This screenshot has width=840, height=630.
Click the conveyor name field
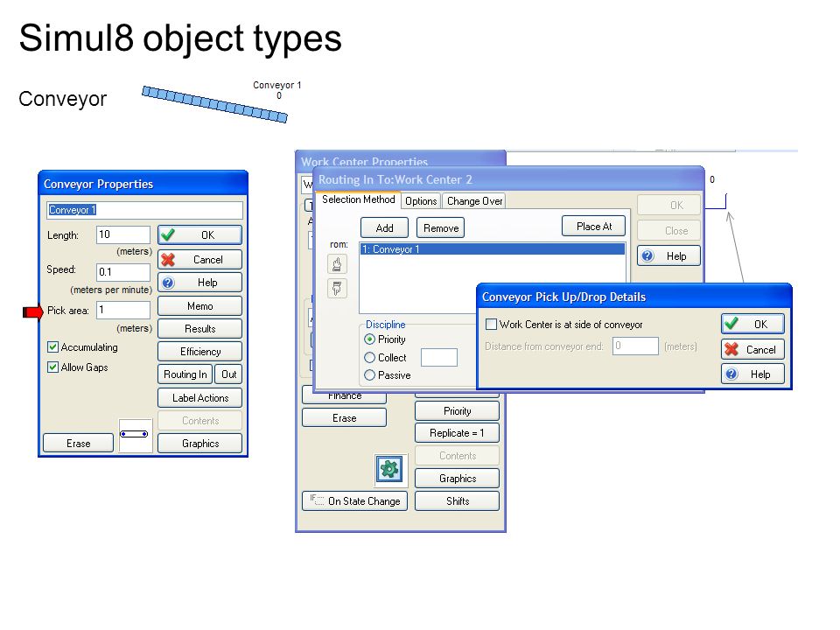tap(144, 210)
